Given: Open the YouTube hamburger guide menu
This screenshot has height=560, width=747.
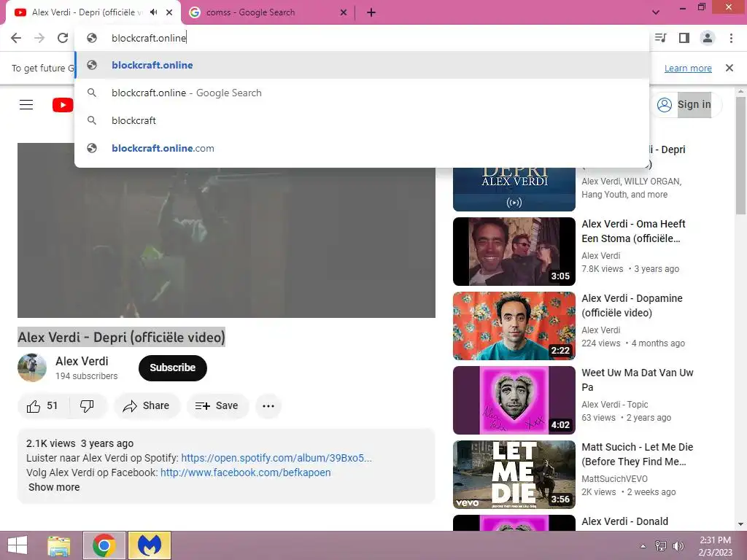Looking at the screenshot, I should pos(26,105).
